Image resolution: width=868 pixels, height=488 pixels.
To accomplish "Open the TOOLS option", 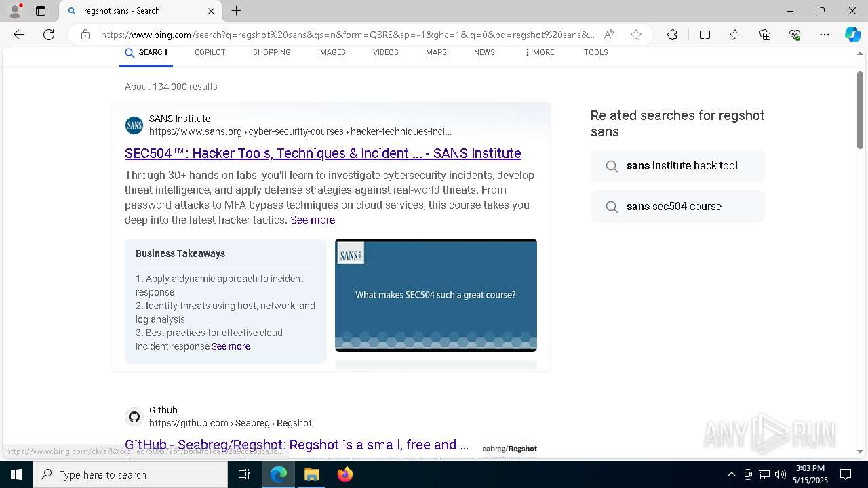I will click(595, 53).
